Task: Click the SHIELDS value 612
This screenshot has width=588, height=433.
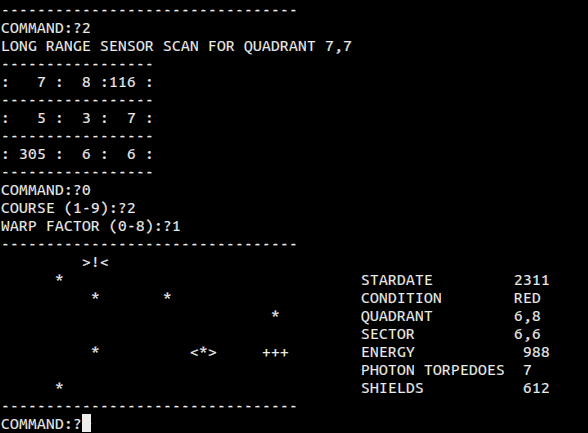Action: [x=536, y=388]
